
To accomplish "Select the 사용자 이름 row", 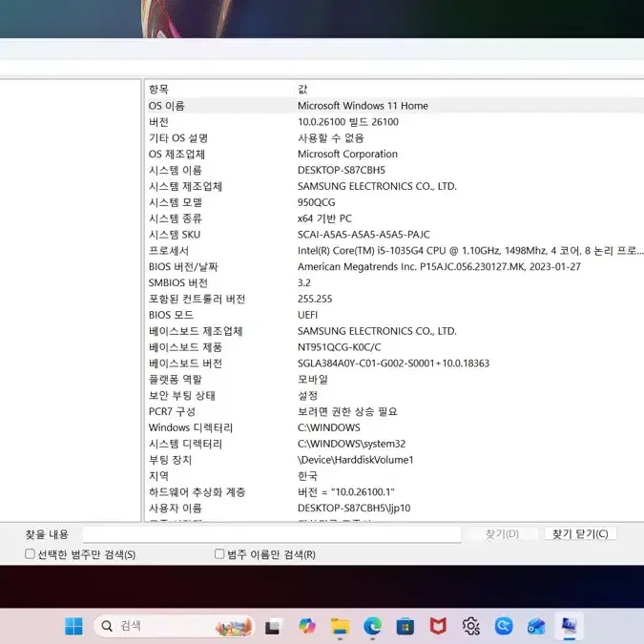I will click(x=394, y=509).
